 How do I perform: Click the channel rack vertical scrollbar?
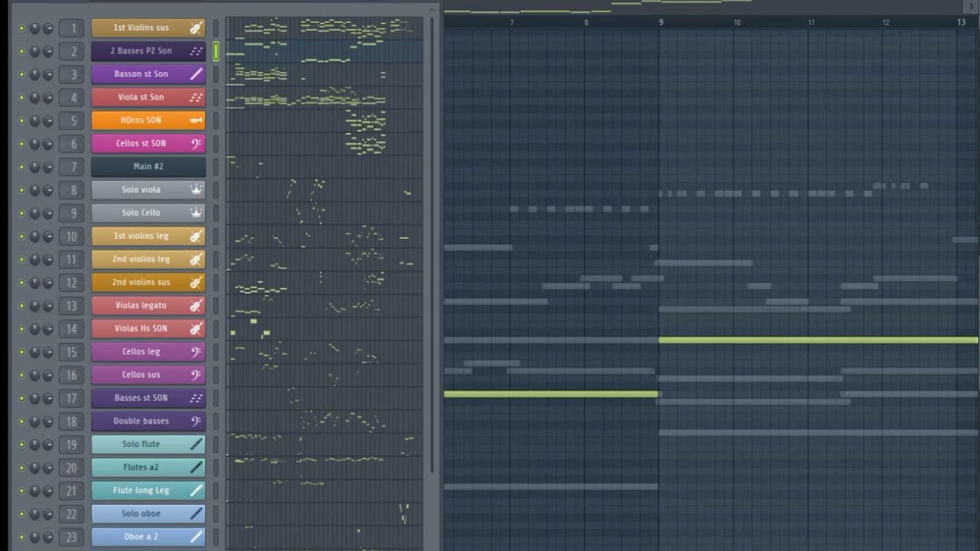433,245
